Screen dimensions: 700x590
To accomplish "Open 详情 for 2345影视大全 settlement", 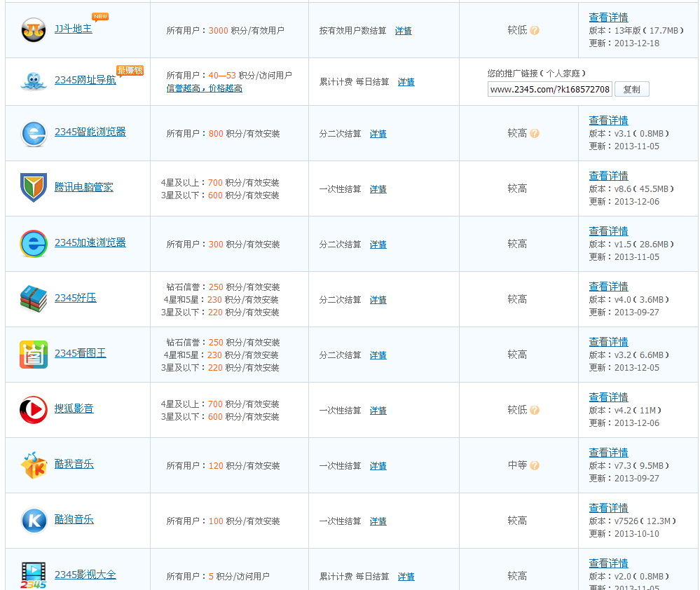I will click(x=406, y=577).
